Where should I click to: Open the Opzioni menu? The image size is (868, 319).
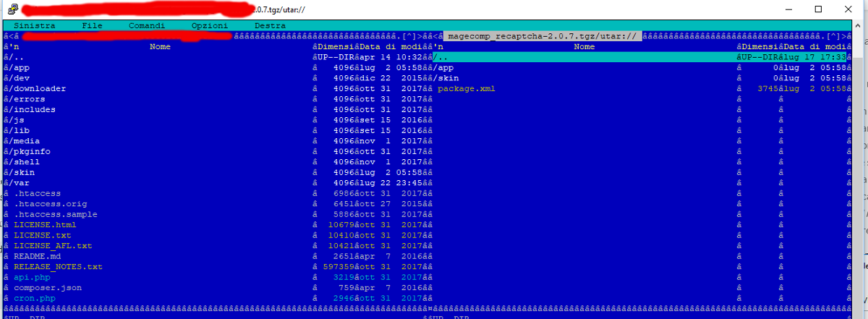210,25
